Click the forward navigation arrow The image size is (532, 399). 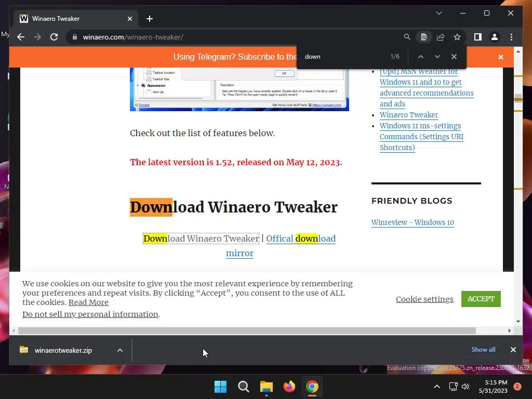tap(37, 37)
